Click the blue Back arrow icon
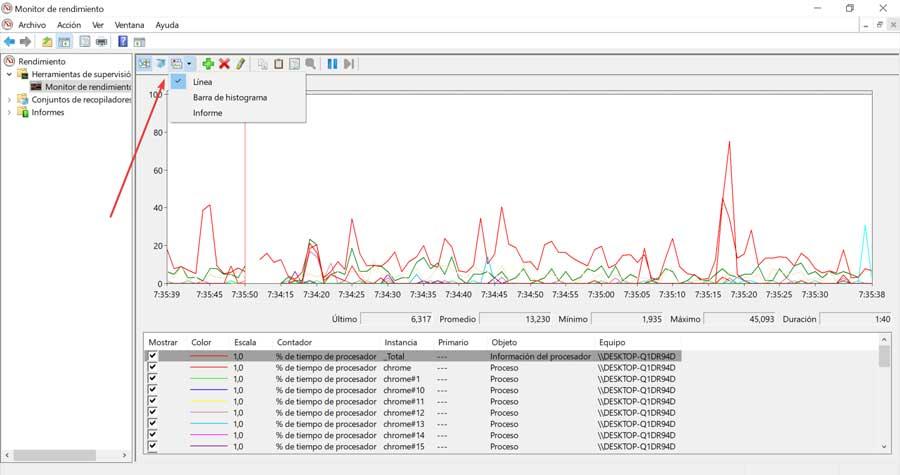 9,42
